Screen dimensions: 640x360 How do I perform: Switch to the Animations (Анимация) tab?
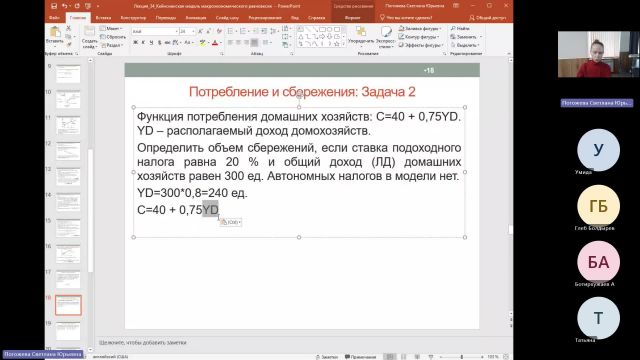coord(196,18)
